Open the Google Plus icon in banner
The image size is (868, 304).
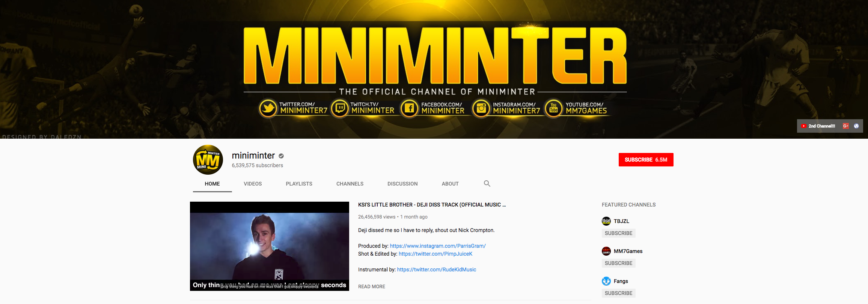coord(846,126)
